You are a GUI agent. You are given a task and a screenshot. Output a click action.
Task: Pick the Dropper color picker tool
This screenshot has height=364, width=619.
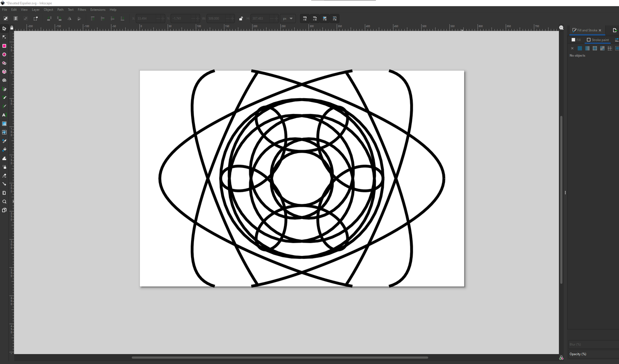point(4,141)
